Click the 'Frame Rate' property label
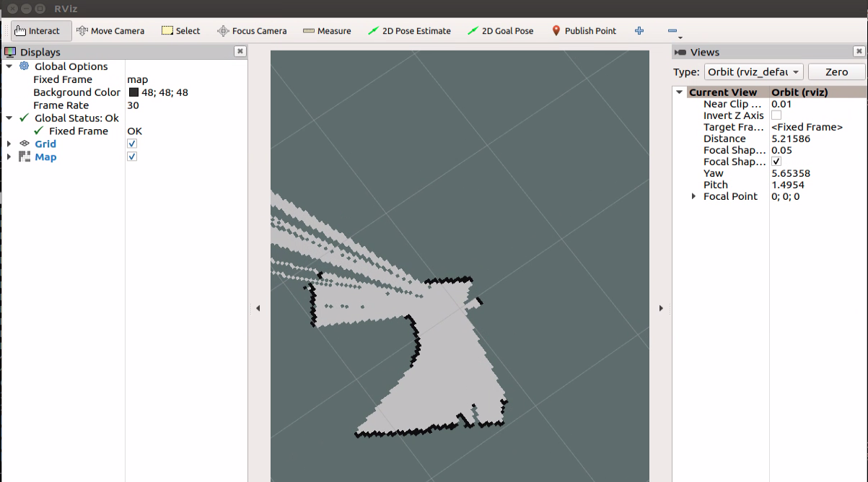The image size is (868, 482). point(61,105)
